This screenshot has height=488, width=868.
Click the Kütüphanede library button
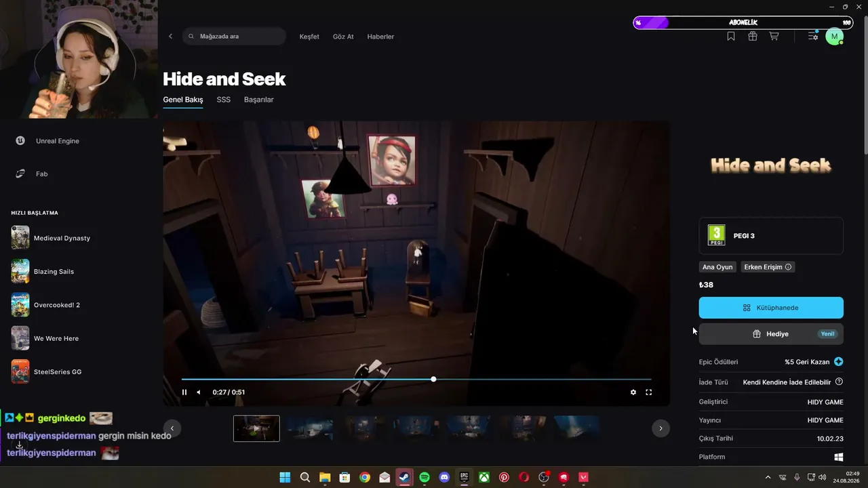pyautogui.click(x=771, y=308)
